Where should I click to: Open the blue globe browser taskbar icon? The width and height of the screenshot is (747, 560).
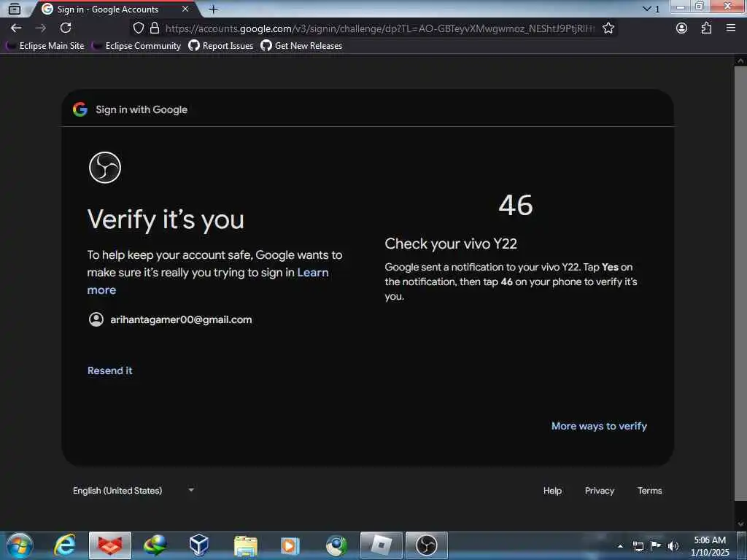tap(336, 545)
